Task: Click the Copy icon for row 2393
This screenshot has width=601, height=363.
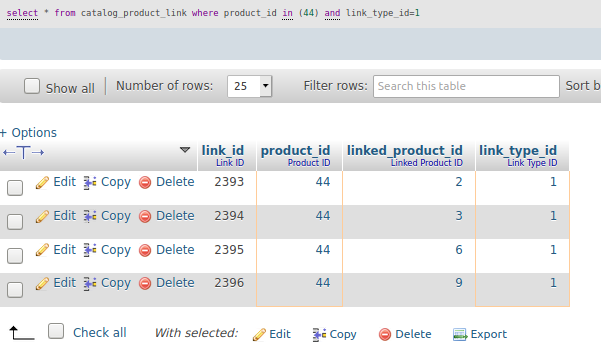Action: click(90, 182)
